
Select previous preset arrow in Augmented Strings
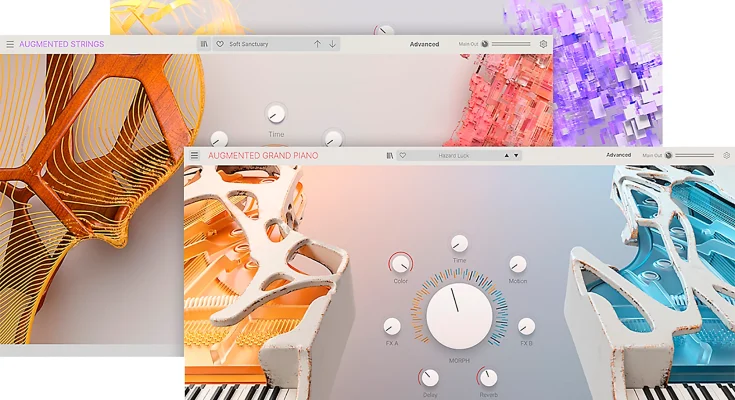(317, 44)
